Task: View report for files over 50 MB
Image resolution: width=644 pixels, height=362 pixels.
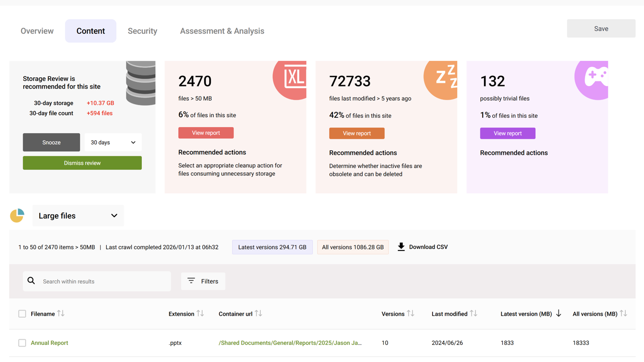Action: coord(206,133)
